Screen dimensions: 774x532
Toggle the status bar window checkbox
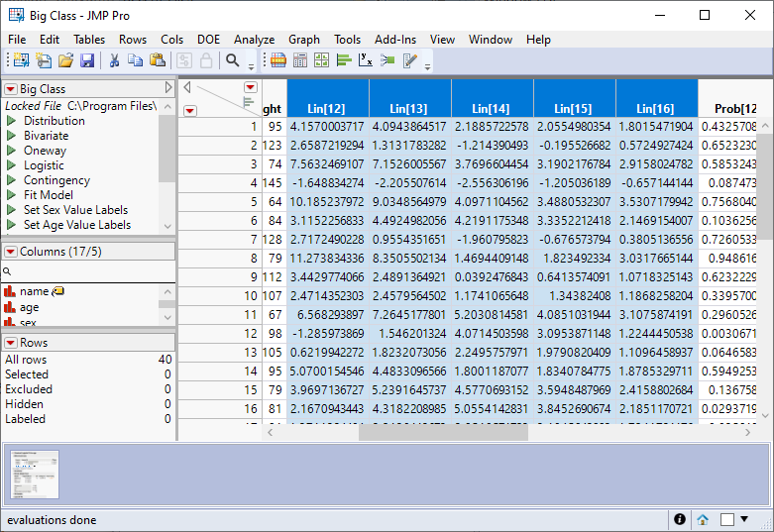tap(727, 519)
